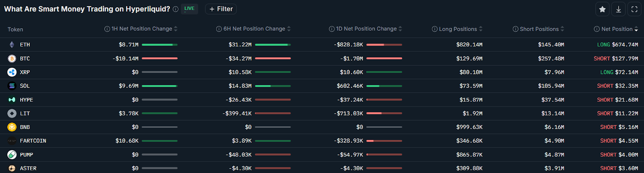The height and width of the screenshot is (173, 644).
Task: Select the HYPE token row
Action: pos(322,100)
